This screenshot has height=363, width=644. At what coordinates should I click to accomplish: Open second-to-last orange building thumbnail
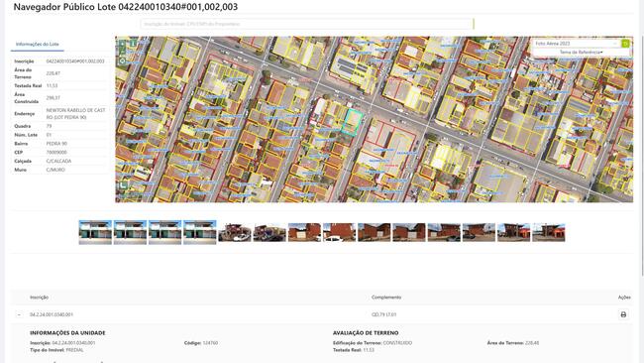514,232
